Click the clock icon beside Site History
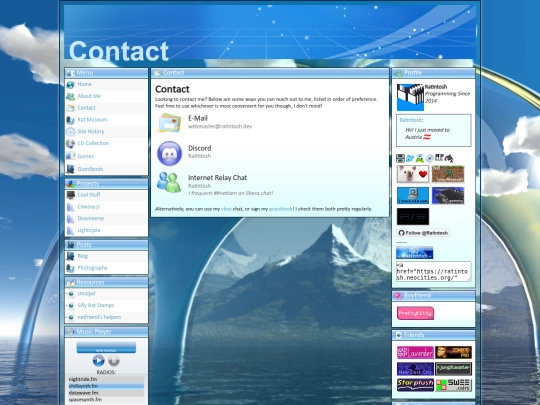 click(71, 132)
